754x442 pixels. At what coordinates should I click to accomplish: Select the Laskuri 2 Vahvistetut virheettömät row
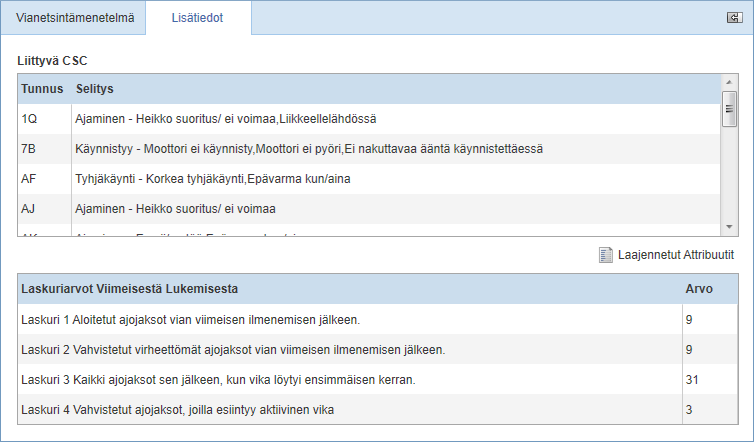coord(377,350)
